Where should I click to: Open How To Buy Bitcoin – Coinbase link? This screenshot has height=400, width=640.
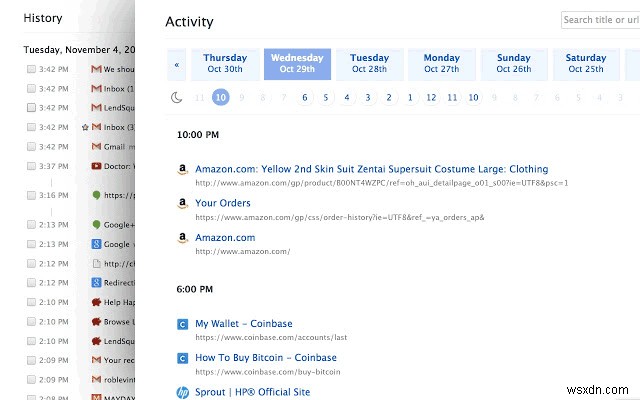[x=266, y=357]
